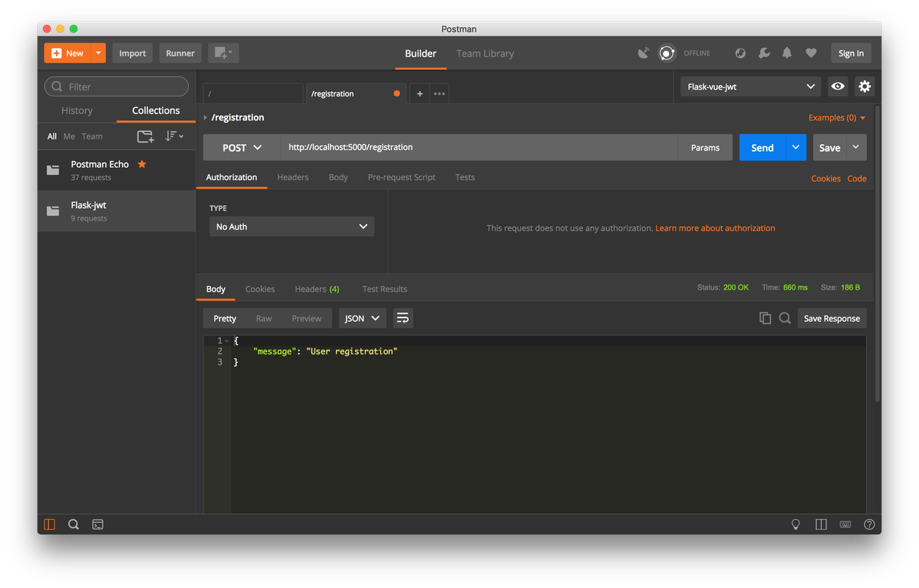Screen dimensions: 919x588
Task: Open manage environments gear icon
Action: tap(865, 87)
